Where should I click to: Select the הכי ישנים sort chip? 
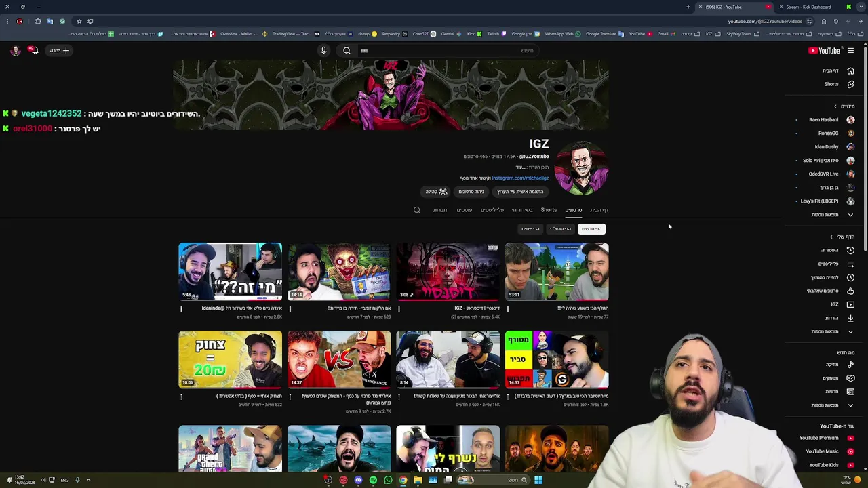pyautogui.click(x=530, y=229)
